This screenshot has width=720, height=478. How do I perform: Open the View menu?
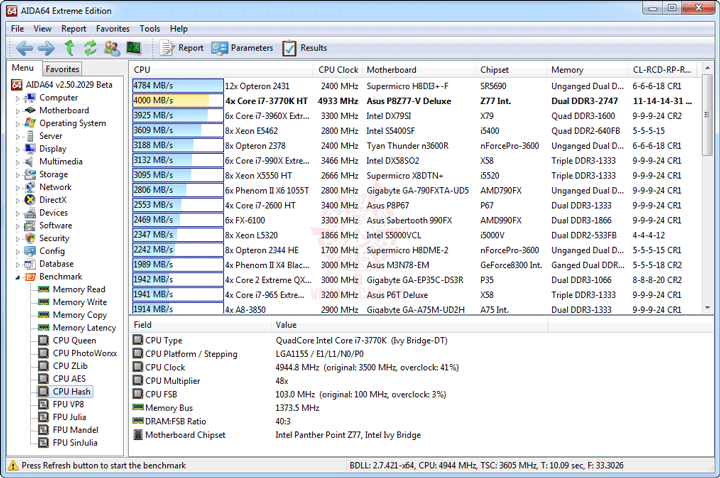[x=42, y=28]
